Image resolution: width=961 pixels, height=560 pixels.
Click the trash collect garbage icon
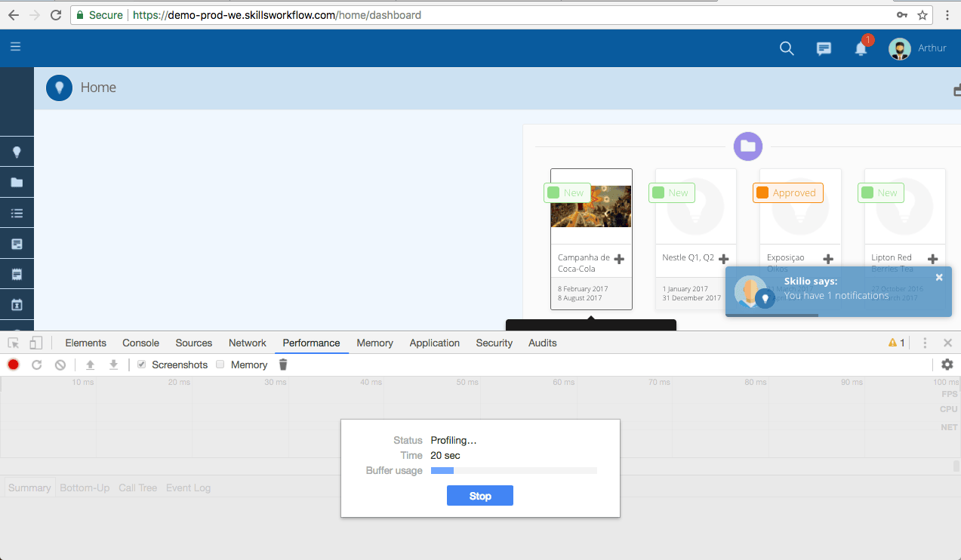283,365
